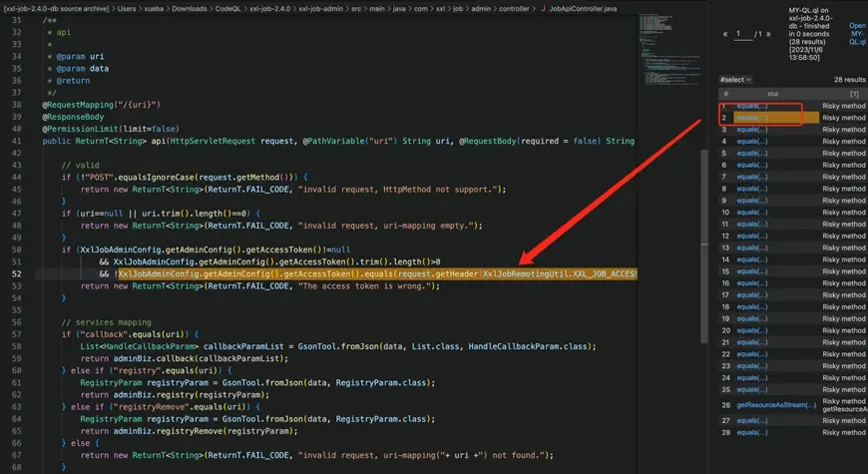This screenshot has width=868, height=474.
Task: Select the CodeQL breadcrumb folder
Action: [x=227, y=9]
